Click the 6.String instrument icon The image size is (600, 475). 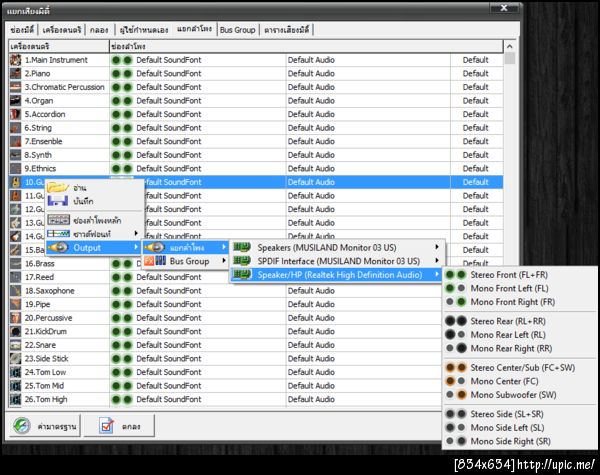click(x=15, y=128)
